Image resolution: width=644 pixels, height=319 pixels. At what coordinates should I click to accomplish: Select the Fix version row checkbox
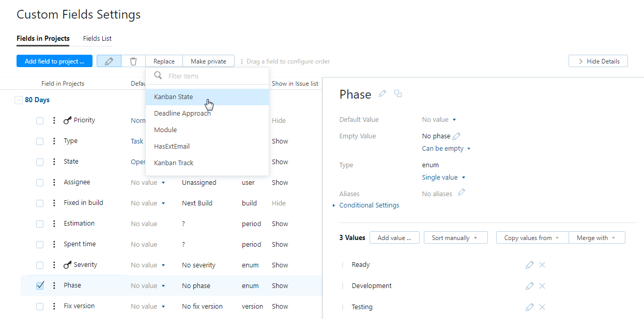[40, 307]
